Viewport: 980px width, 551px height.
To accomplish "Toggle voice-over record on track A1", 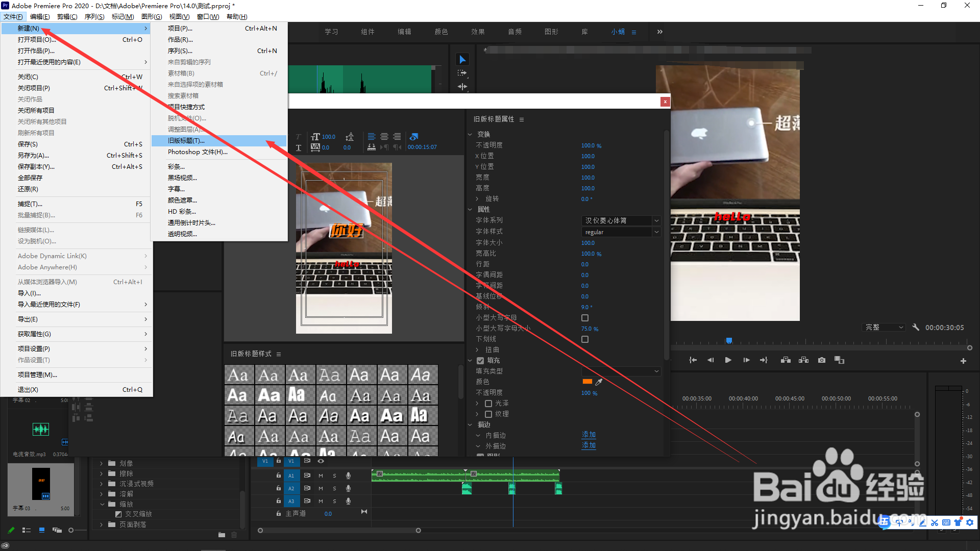I will (x=348, y=475).
